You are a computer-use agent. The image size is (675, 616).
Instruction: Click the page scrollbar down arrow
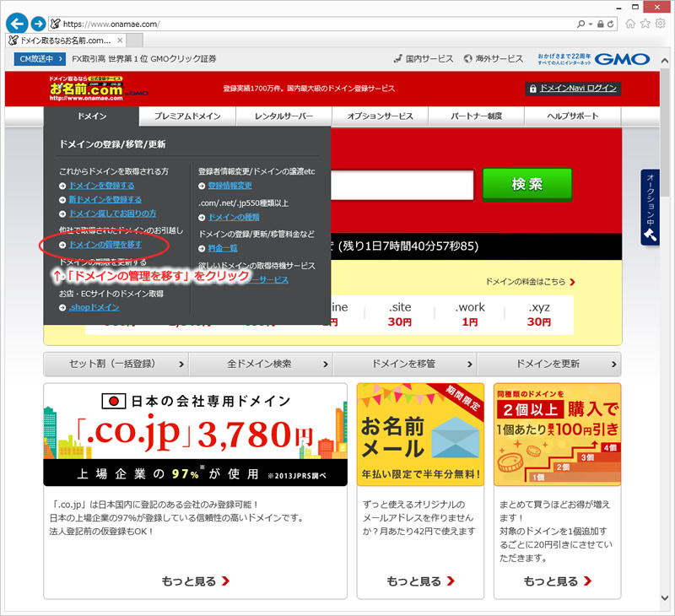665,598
